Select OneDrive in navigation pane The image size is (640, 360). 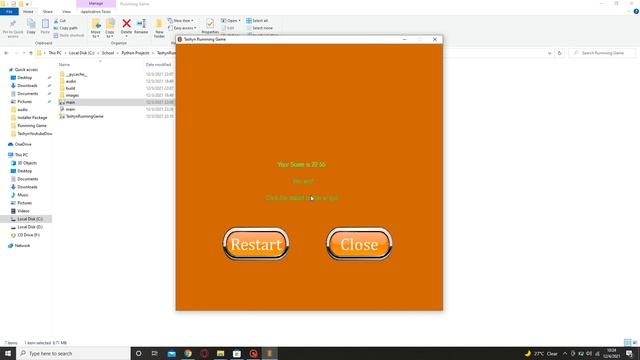click(23, 144)
